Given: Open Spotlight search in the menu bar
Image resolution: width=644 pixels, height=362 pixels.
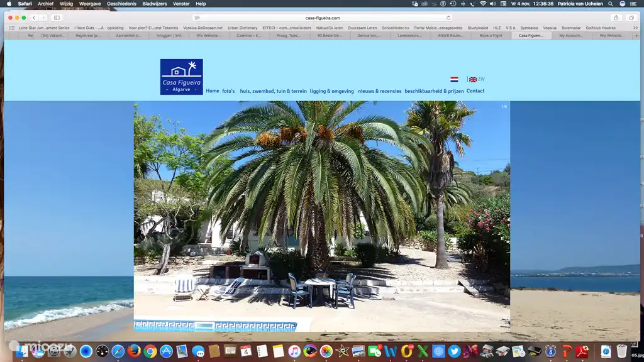Looking at the screenshot, I should [x=611, y=4].
